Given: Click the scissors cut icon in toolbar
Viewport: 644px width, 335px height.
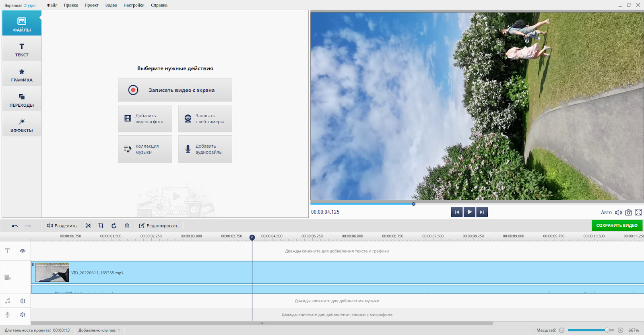Looking at the screenshot, I should (x=88, y=225).
